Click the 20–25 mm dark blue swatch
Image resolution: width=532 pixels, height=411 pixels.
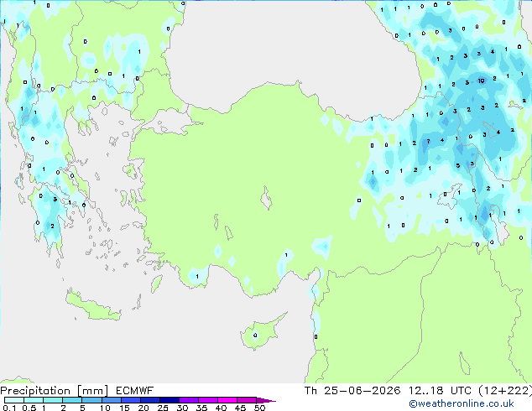150,400
